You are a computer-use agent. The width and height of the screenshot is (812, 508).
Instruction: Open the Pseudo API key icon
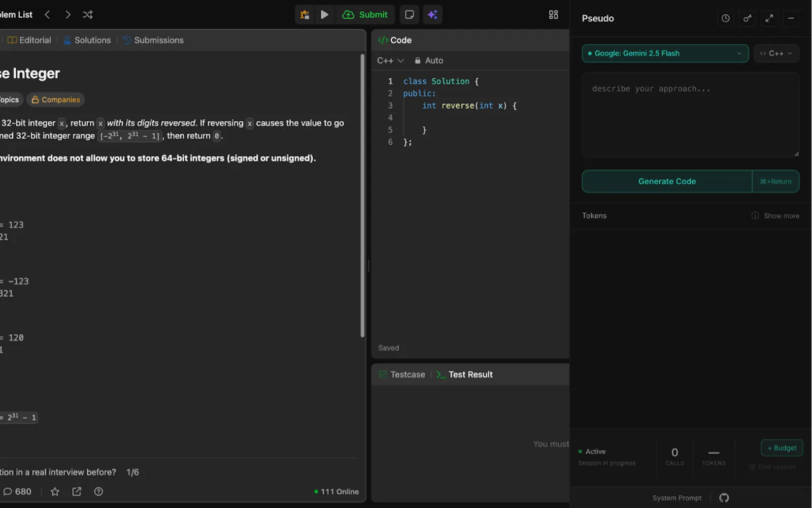click(x=748, y=18)
